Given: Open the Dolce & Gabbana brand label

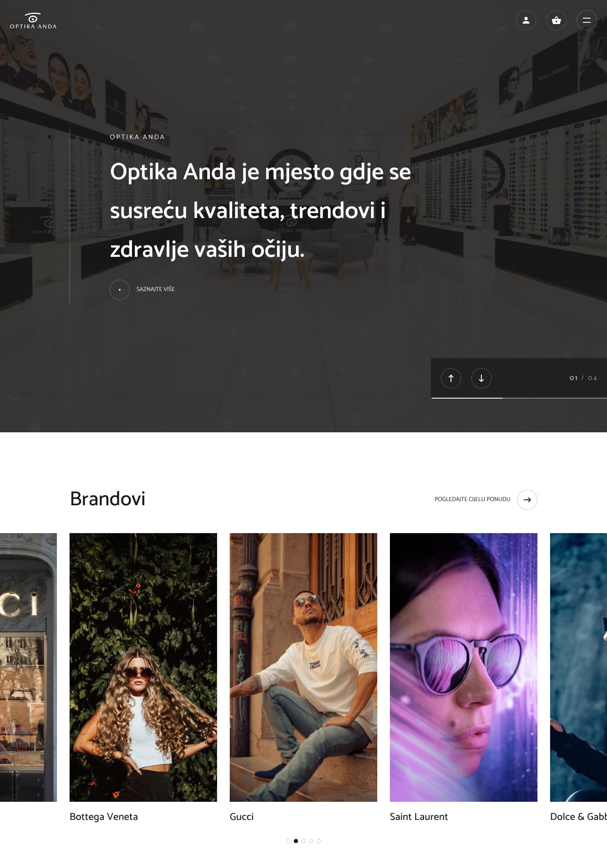Looking at the screenshot, I should click(578, 817).
